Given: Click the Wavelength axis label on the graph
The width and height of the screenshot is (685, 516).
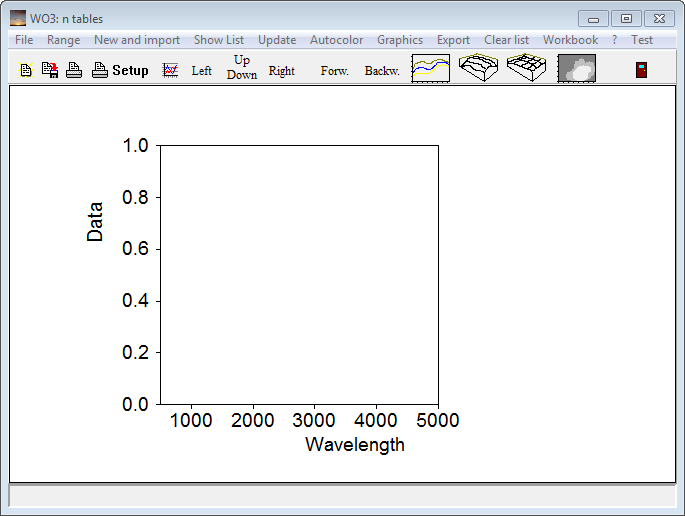Looking at the screenshot, I should click(x=355, y=445).
